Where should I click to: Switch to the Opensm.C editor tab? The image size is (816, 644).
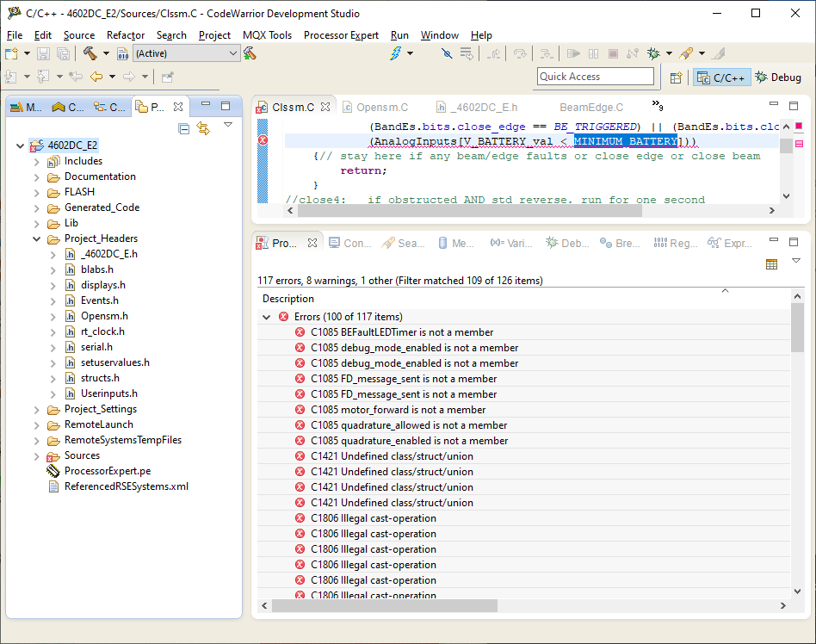click(381, 108)
